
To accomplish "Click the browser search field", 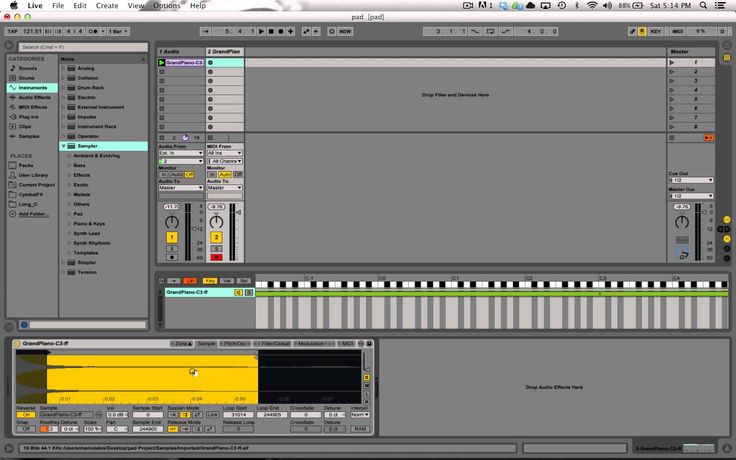I will point(83,47).
